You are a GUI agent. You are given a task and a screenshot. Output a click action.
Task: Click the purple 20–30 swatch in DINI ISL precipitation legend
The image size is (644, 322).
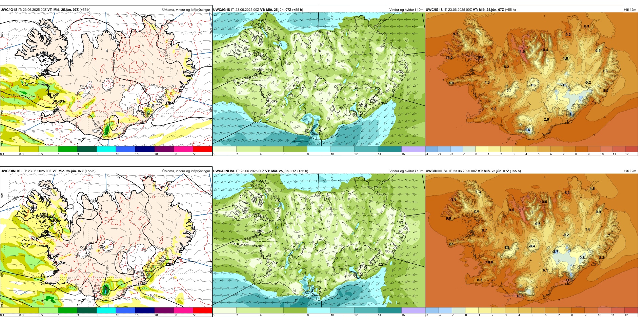(164, 310)
